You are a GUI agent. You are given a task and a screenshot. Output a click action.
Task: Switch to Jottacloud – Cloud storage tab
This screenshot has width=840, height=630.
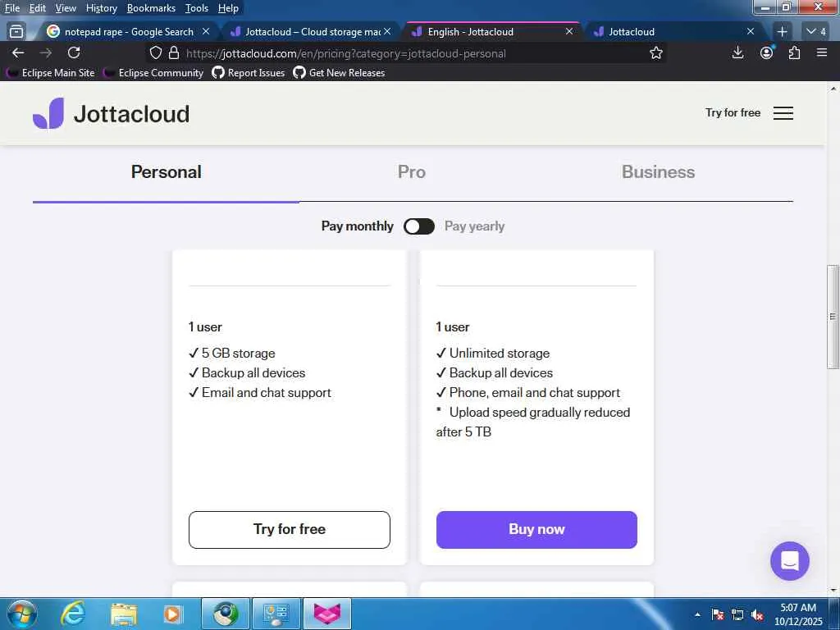click(313, 32)
